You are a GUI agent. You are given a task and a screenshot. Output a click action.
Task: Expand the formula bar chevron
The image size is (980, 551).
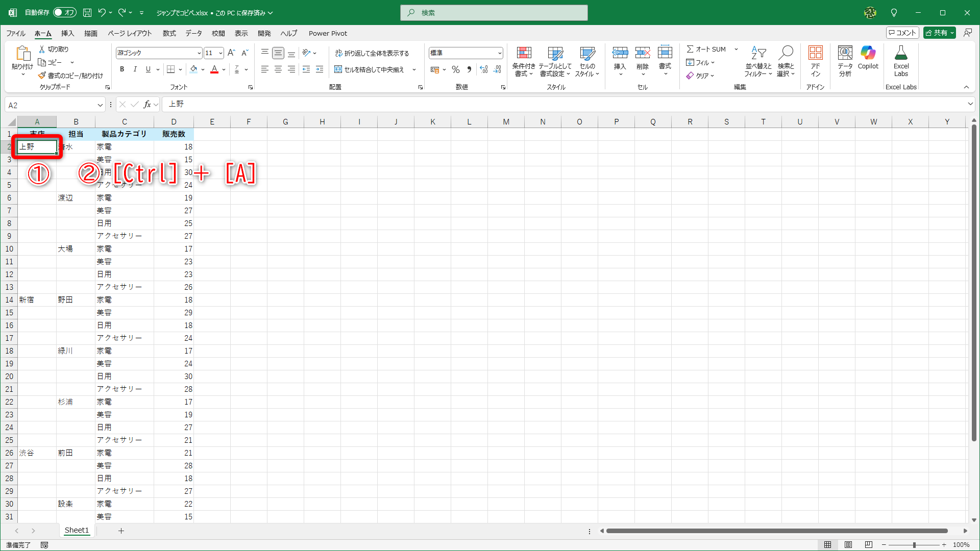[970, 104]
